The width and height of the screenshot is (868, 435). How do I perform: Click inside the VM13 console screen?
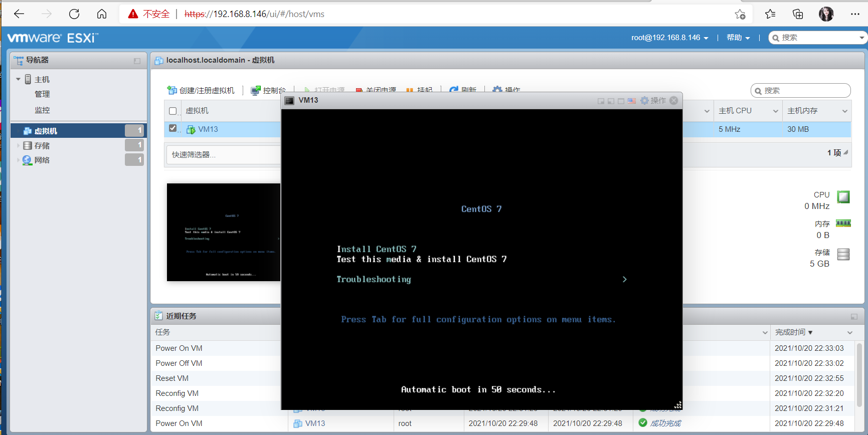481,259
